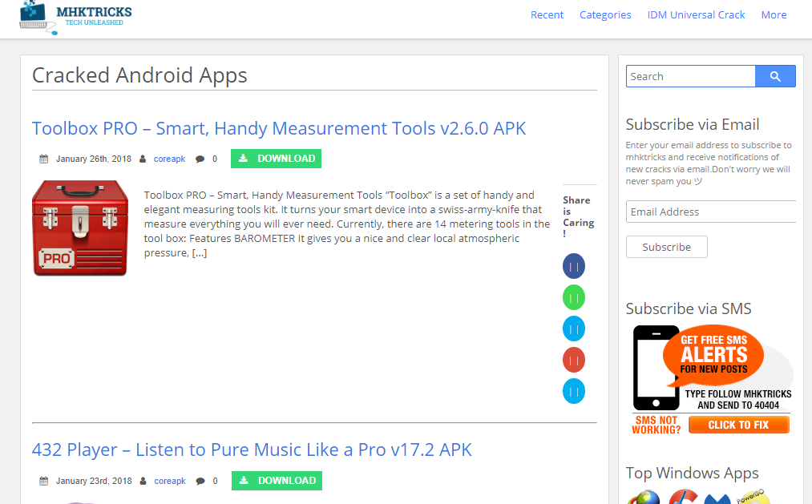This screenshot has height=504, width=812.
Task: Click the blue search magnifier button
Action: (774, 76)
